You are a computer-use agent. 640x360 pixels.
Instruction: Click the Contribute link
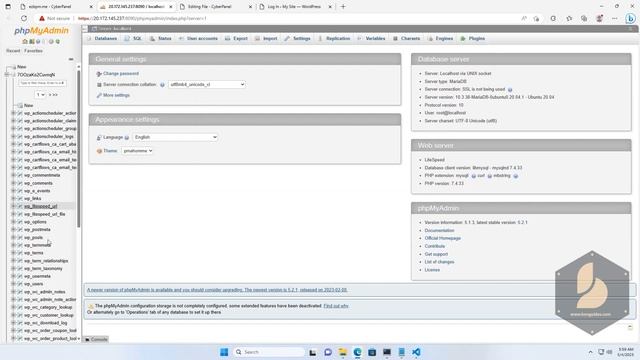click(x=435, y=246)
